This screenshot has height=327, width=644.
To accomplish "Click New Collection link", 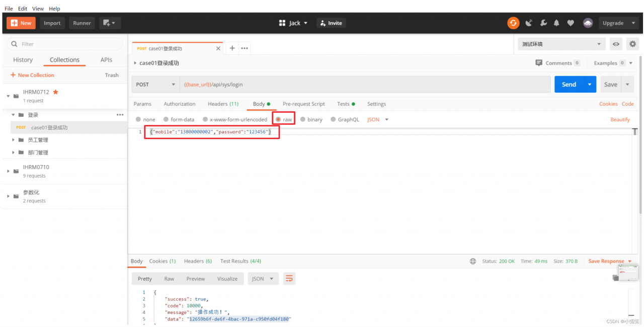I will (32, 75).
